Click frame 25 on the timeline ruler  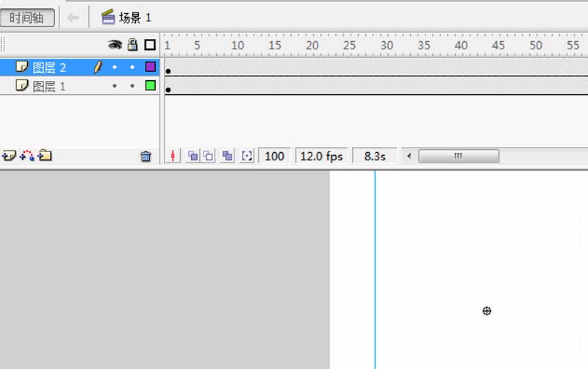tap(349, 46)
